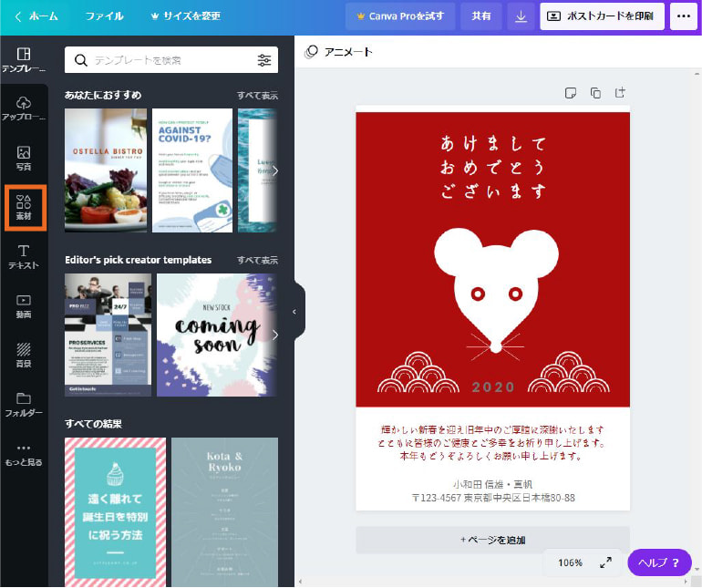Open the 素材 elements sidebar tab
The width and height of the screenshot is (702, 588).
pyautogui.click(x=24, y=207)
